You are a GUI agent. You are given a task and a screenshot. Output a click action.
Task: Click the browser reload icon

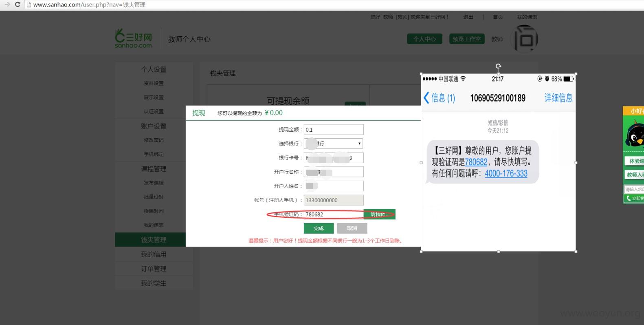click(x=18, y=4)
